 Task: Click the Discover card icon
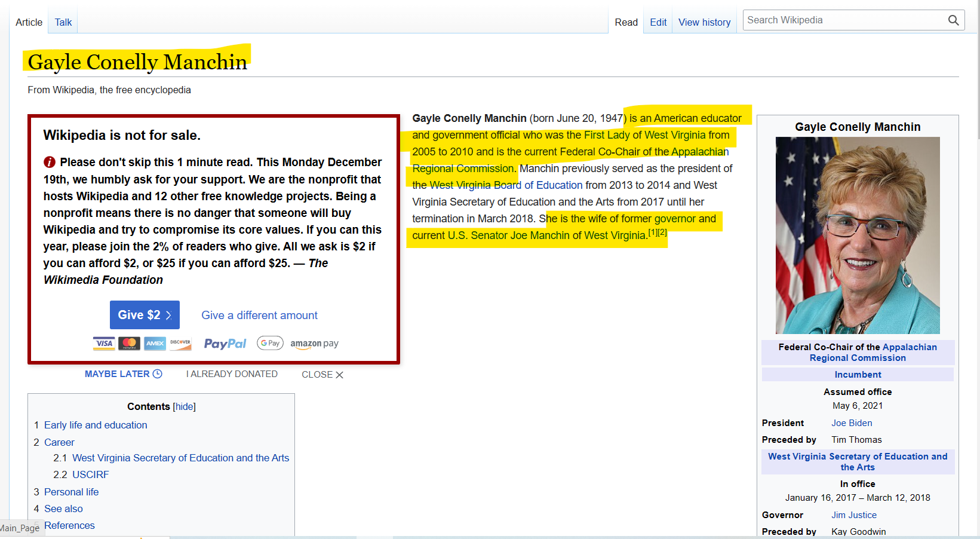(x=180, y=343)
